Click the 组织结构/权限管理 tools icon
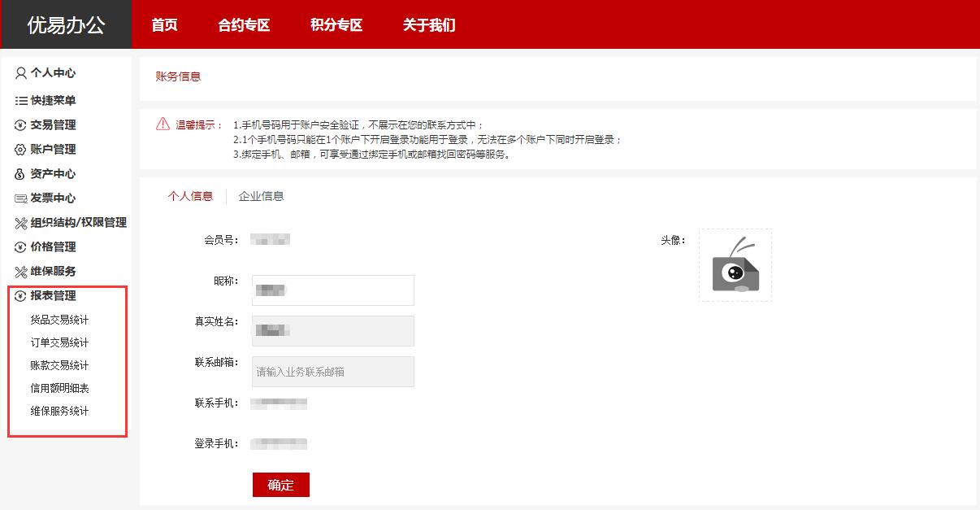Image resolution: width=980 pixels, height=510 pixels. click(x=21, y=223)
